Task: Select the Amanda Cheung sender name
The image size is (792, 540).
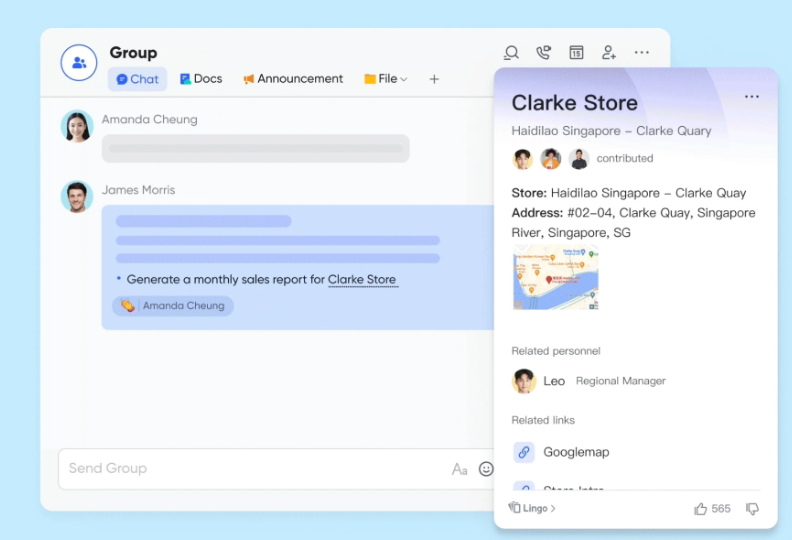Action: 150,120
